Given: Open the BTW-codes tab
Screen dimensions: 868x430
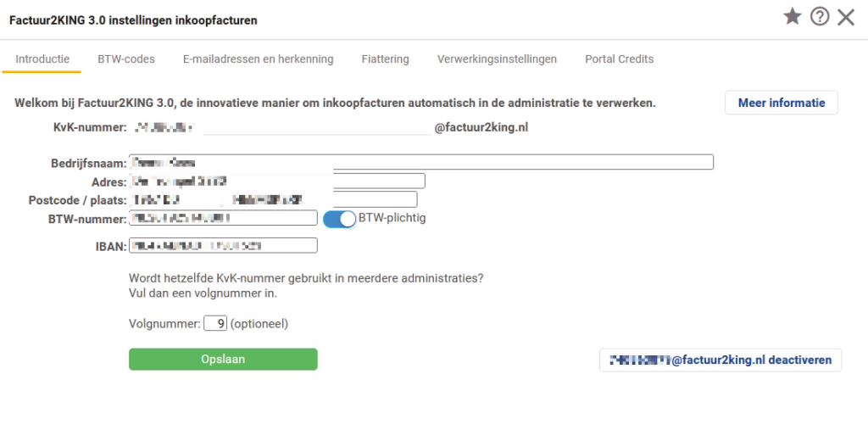Looking at the screenshot, I should click(126, 59).
